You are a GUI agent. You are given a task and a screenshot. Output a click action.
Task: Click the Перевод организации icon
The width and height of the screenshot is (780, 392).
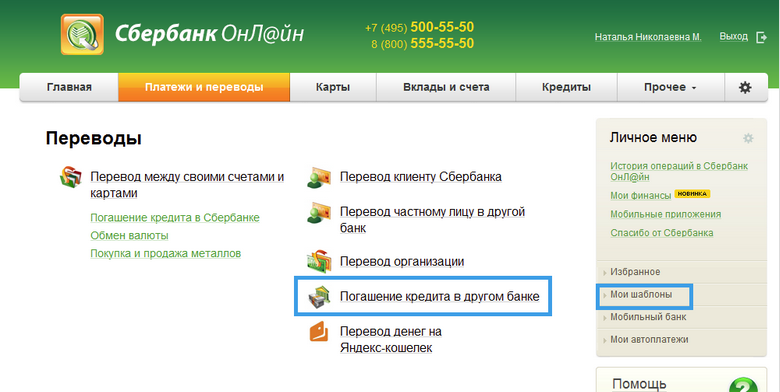(319, 262)
